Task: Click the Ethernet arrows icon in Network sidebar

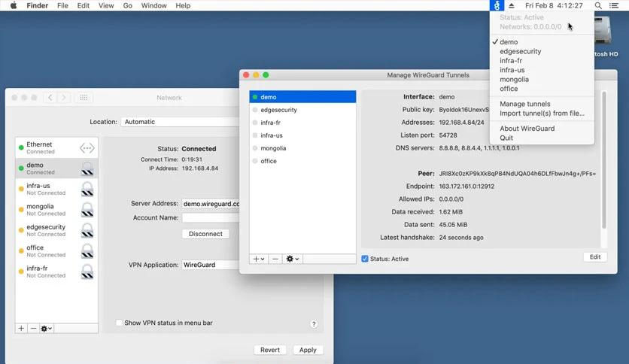Action: pos(87,148)
